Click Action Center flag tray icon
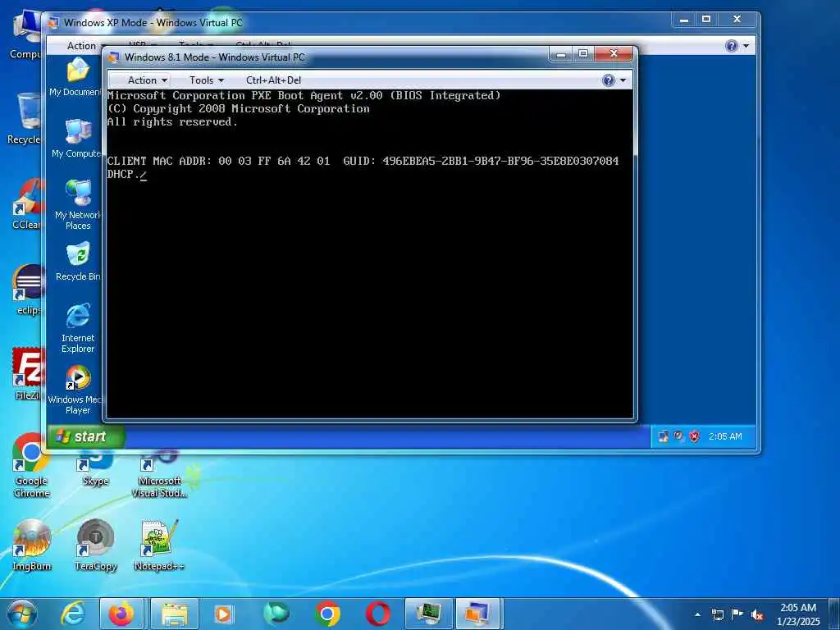The image size is (840, 630). pyautogui.click(x=737, y=614)
